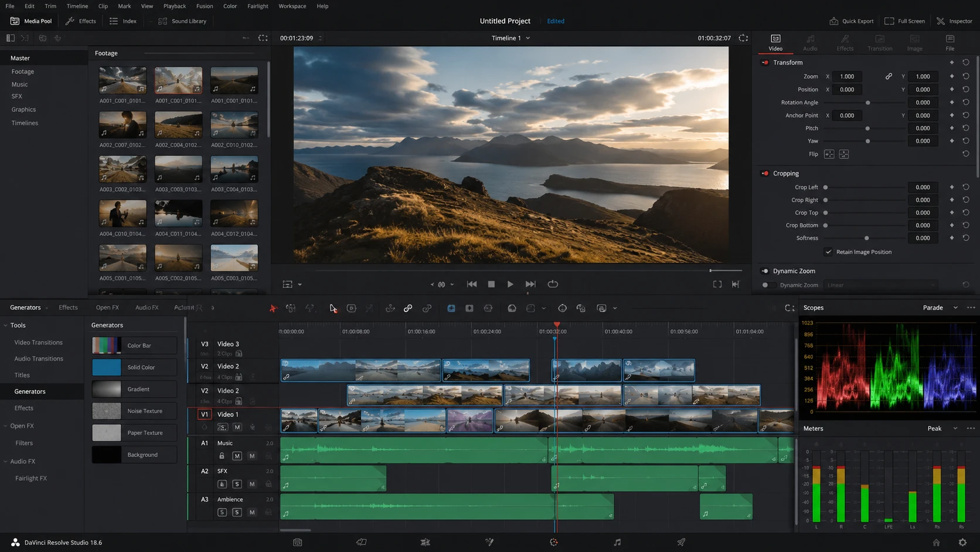Screen dimensions: 980x552
Task: Expand the Audio FX tree section
Action: pos(6,462)
